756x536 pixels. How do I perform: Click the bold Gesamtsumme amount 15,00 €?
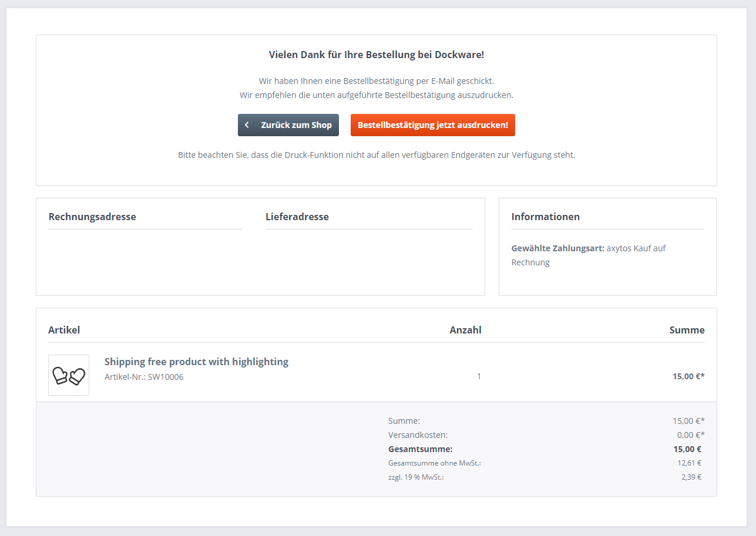(x=687, y=449)
